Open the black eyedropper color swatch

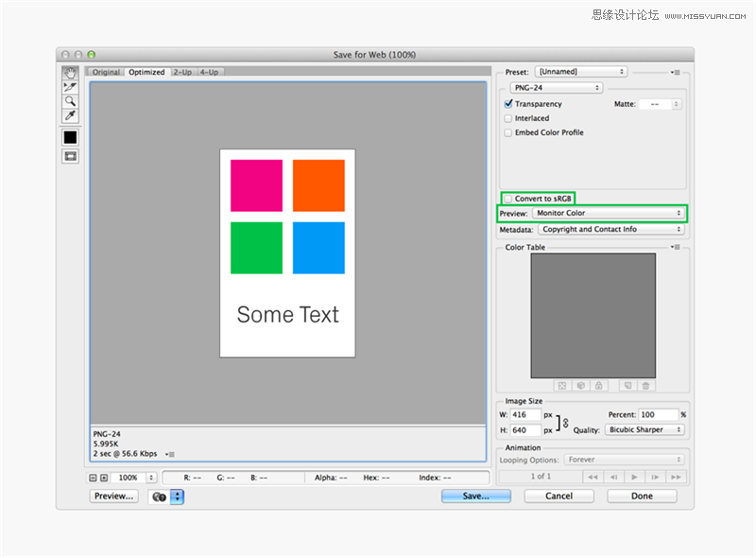pos(70,137)
